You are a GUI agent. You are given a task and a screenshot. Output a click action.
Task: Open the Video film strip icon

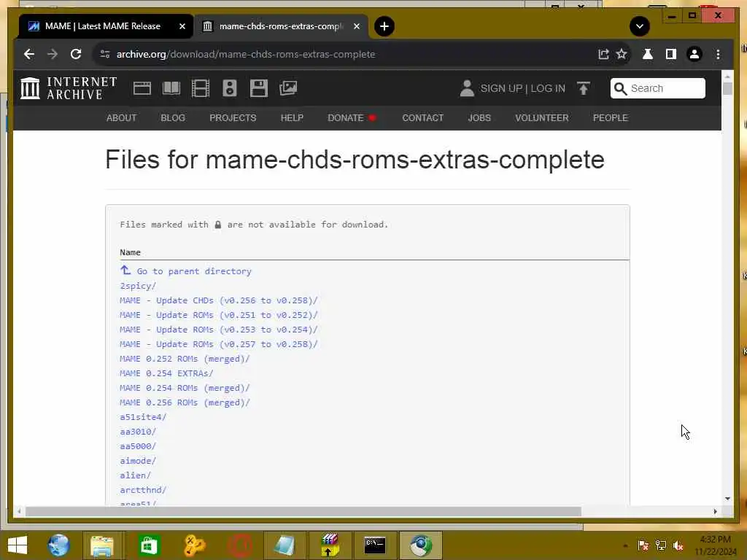click(x=201, y=88)
